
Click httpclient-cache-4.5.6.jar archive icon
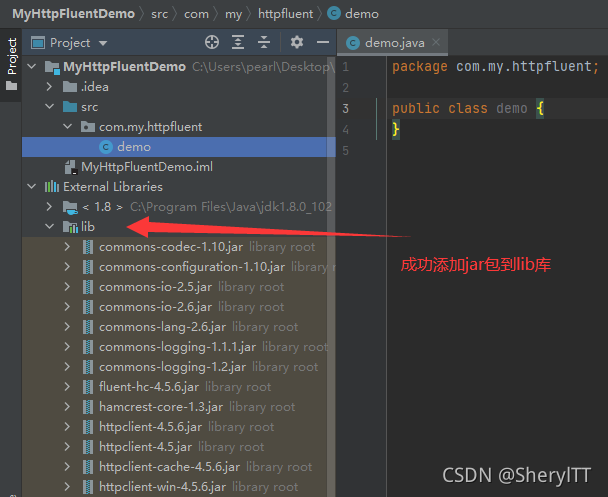click(x=88, y=467)
